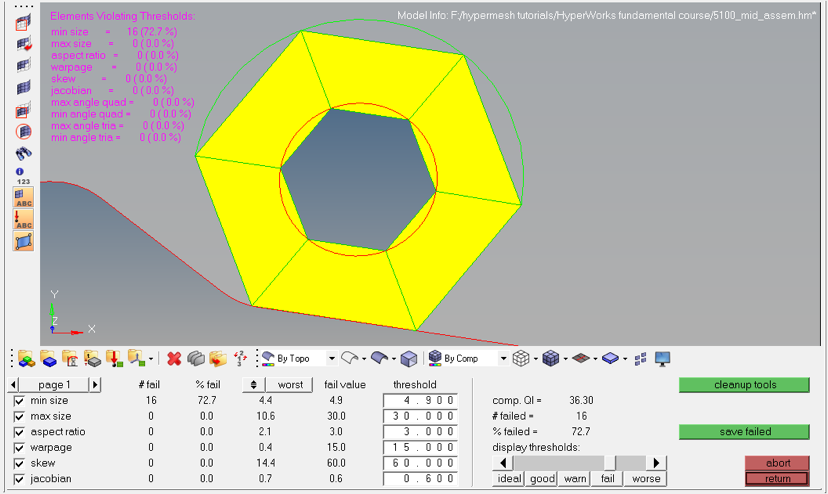The image size is (828, 494).
Task: Click the page 1 label button
Action: (54, 385)
